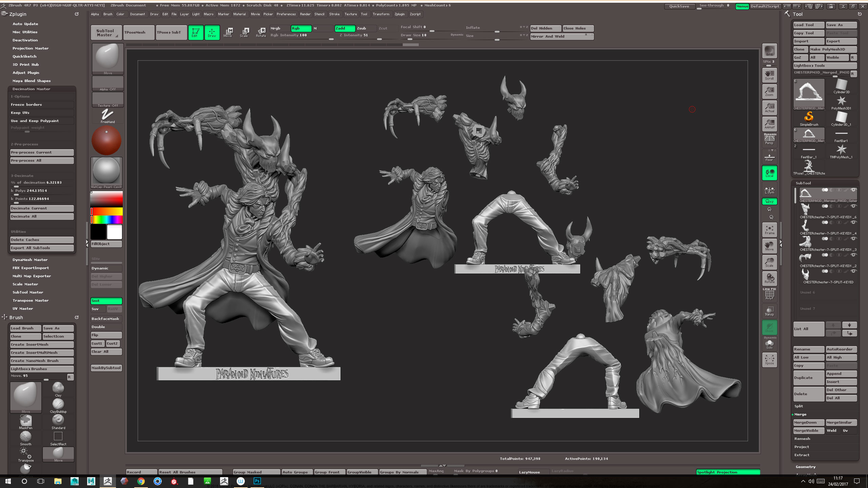Open the Preferences menu
This screenshot has width=868, height=488.
pyautogui.click(x=286, y=14)
